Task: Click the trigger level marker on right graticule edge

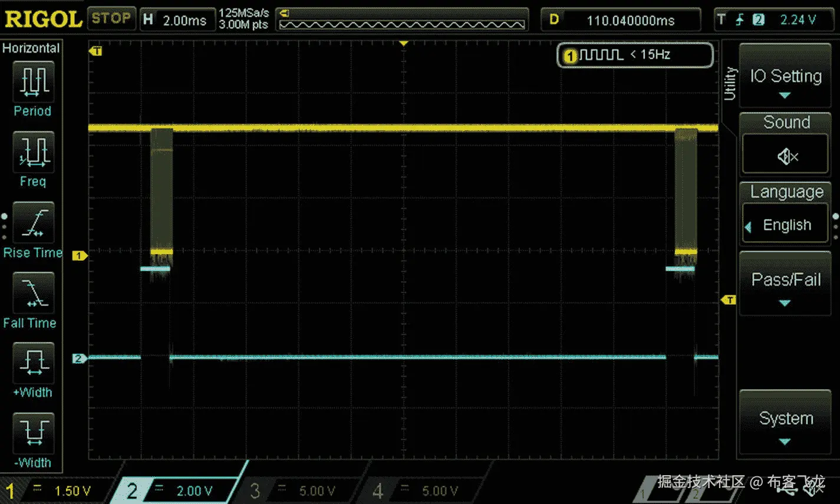Action: [x=727, y=299]
